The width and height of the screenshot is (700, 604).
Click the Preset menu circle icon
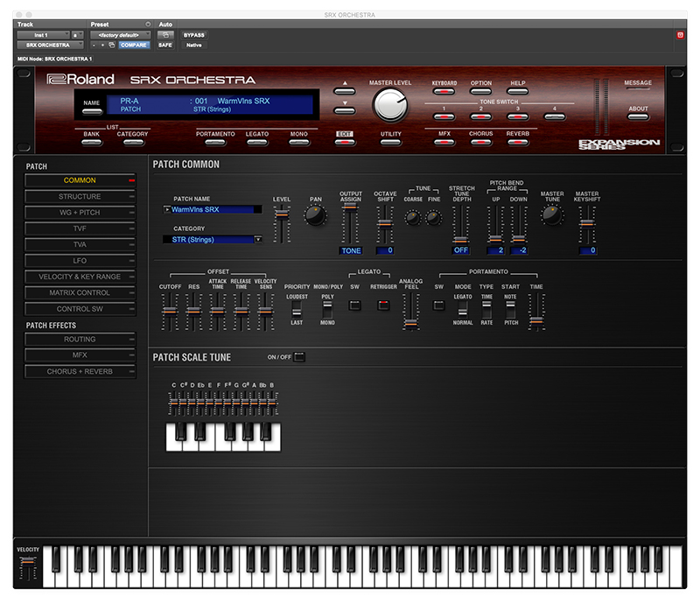click(148, 25)
